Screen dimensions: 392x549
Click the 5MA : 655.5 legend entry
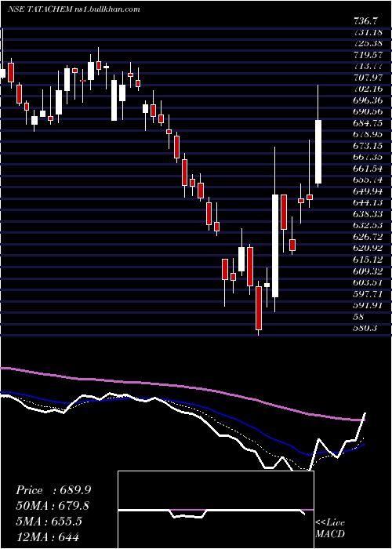[49, 521]
